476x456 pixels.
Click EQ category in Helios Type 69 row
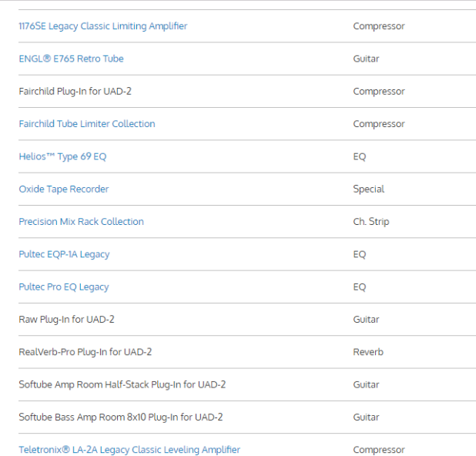359,156
